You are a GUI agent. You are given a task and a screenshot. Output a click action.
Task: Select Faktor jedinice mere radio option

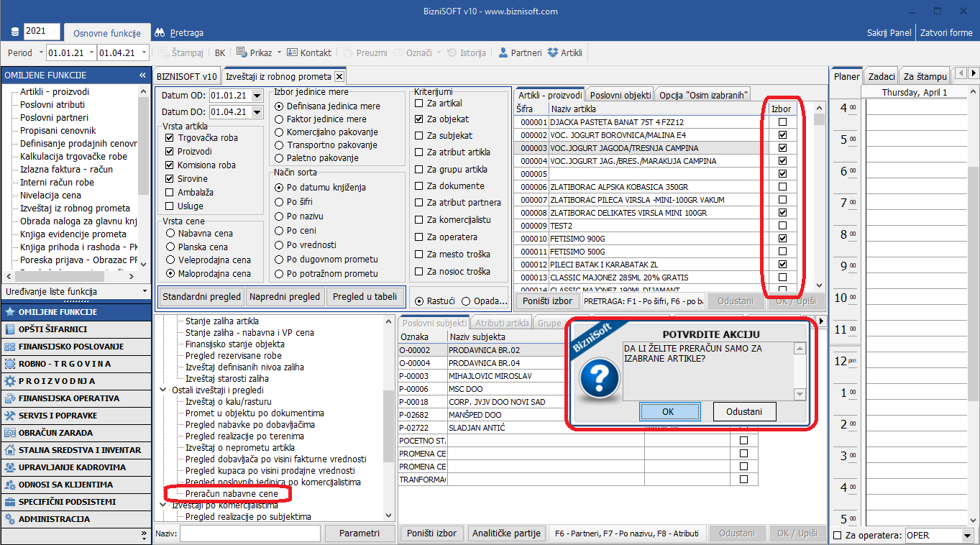click(280, 119)
